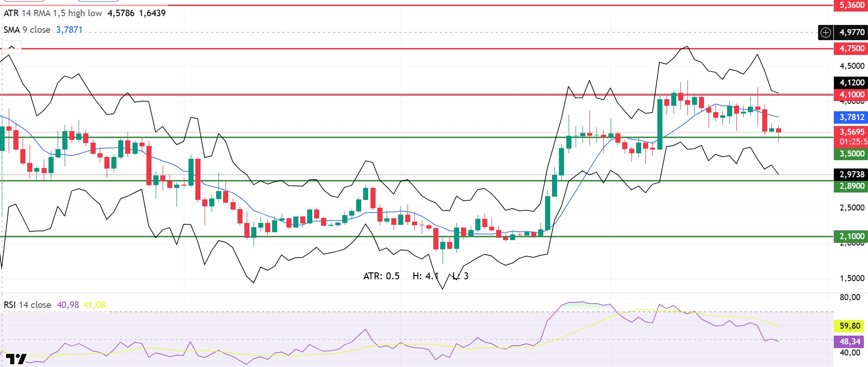Click the 4,5000 price scale label

pyautogui.click(x=852, y=66)
